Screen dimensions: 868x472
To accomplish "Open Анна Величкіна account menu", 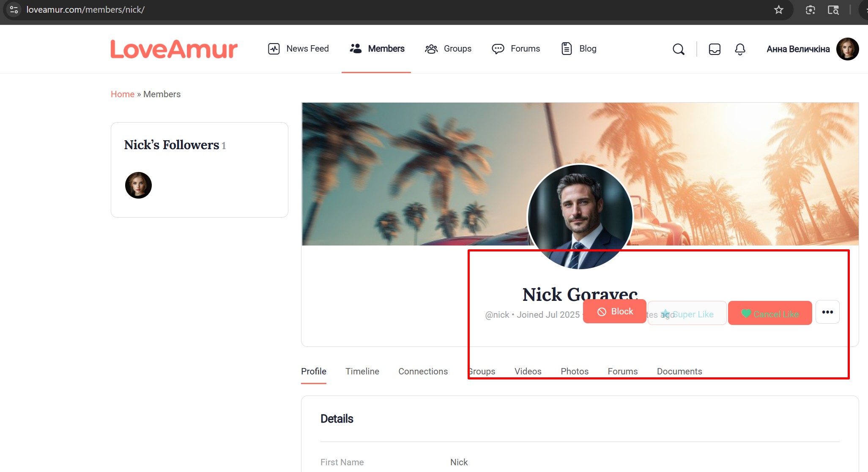I will 798,49.
